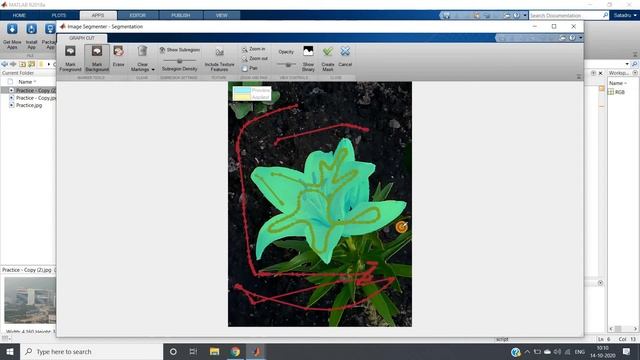Open the MATLAB PLOTS tab
The height and width of the screenshot is (360, 640).
(x=59, y=16)
